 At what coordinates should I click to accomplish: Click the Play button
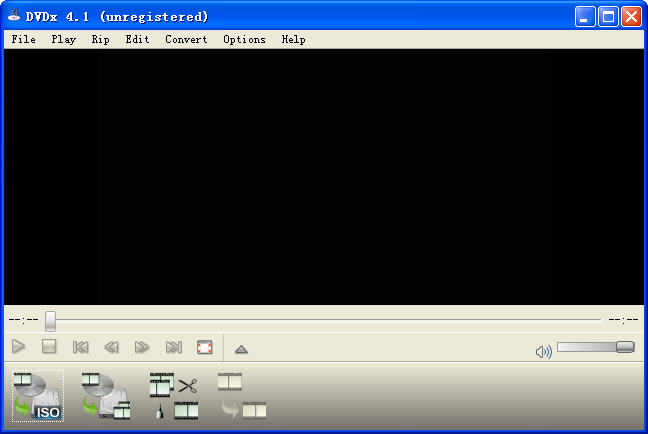click(19, 346)
